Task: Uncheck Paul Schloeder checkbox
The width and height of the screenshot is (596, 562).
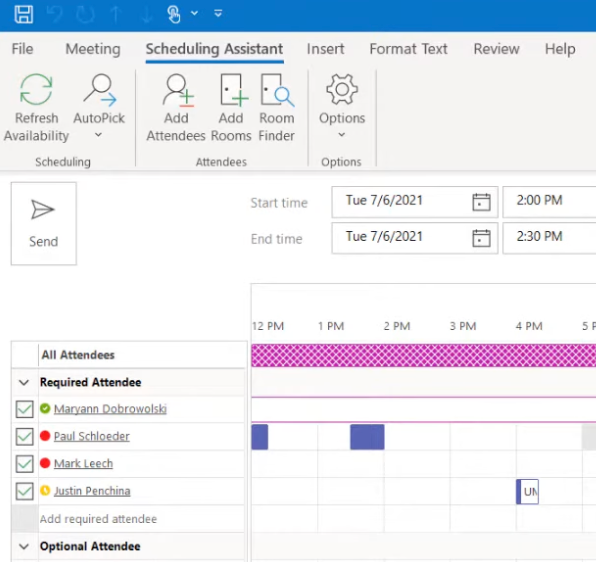Action: pos(25,436)
